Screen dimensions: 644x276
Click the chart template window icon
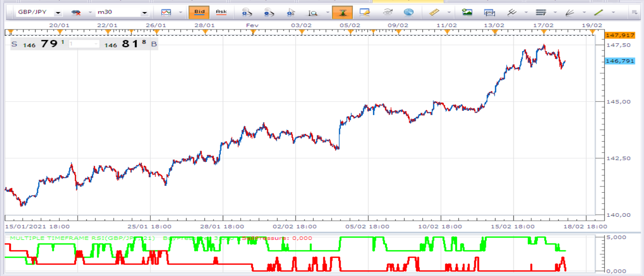[489, 13]
